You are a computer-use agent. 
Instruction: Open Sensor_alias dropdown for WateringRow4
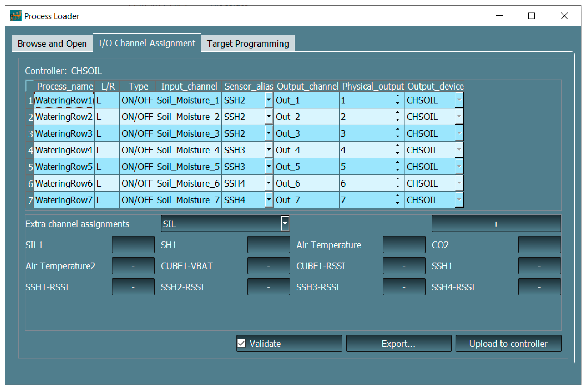pos(268,150)
